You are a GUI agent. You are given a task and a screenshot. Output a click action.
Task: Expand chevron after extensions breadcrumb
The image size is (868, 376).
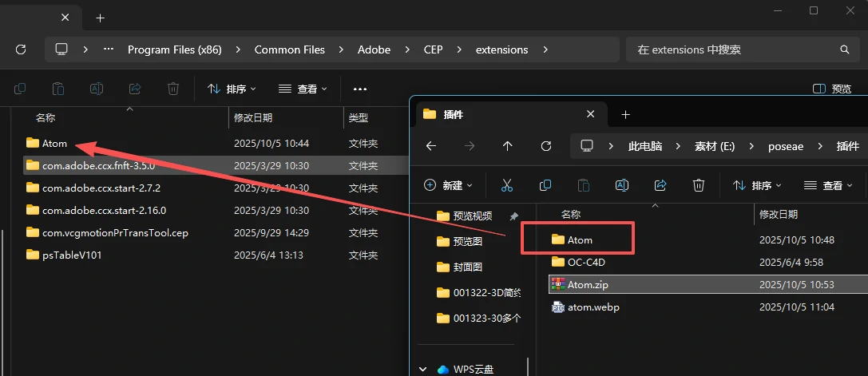(x=545, y=49)
